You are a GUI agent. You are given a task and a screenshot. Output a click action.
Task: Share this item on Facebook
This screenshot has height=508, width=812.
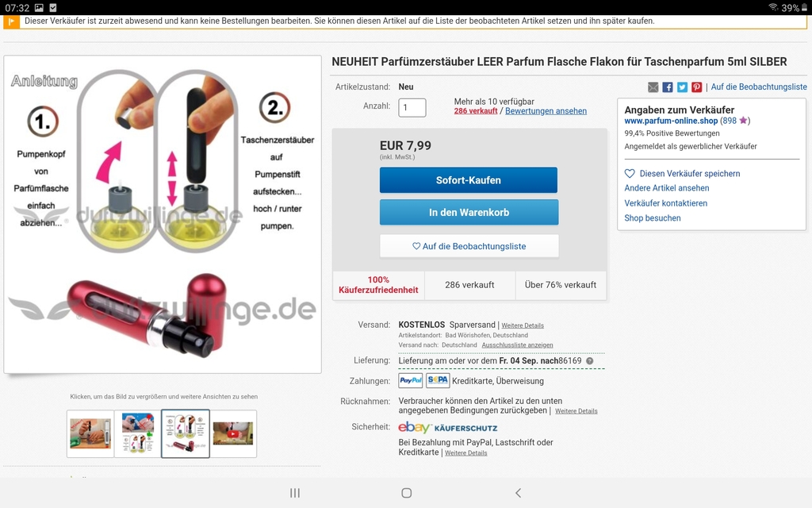(668, 87)
